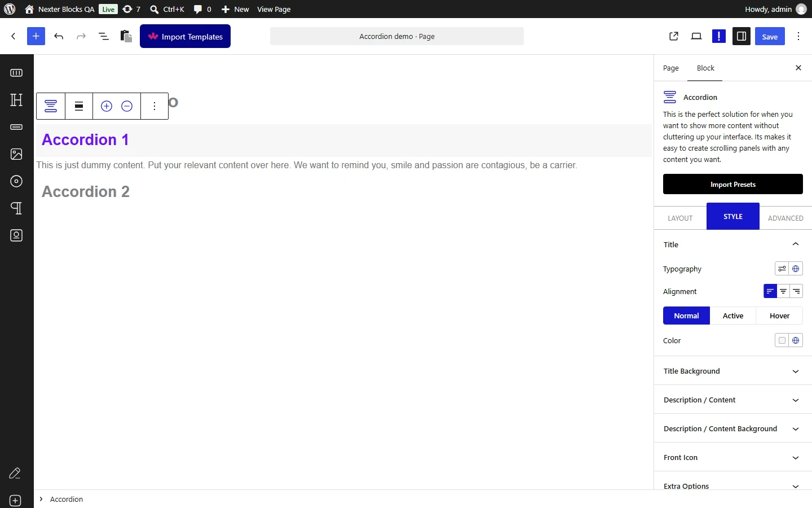Collapse the Title panel
Viewport: 812px width, 508px height.
pyautogui.click(x=733, y=244)
